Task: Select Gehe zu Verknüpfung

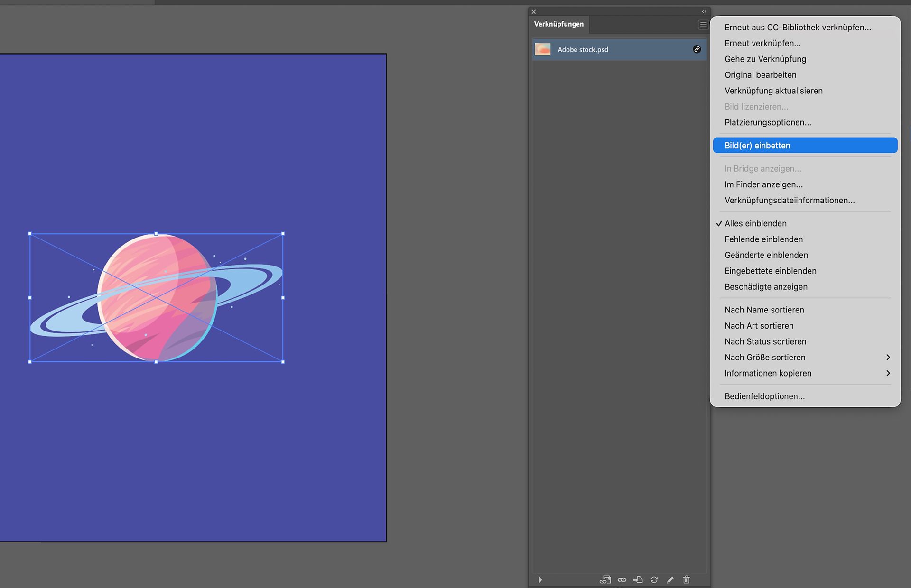Action: point(805,59)
